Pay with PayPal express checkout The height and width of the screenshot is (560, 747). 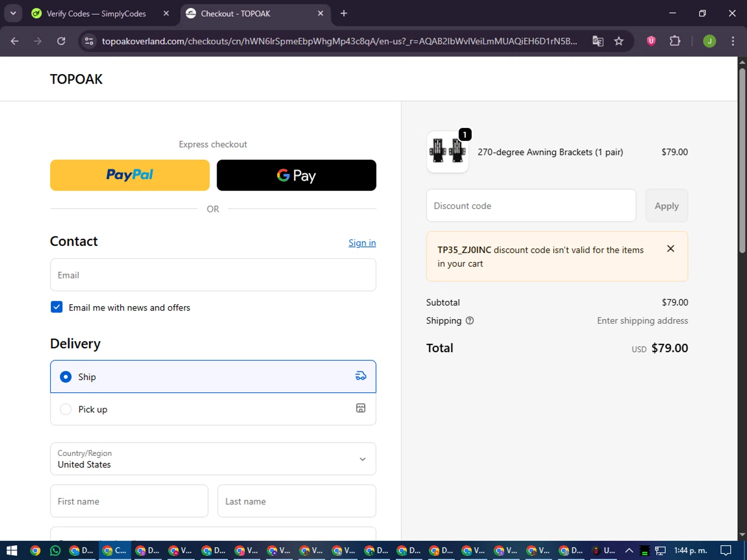tap(130, 175)
